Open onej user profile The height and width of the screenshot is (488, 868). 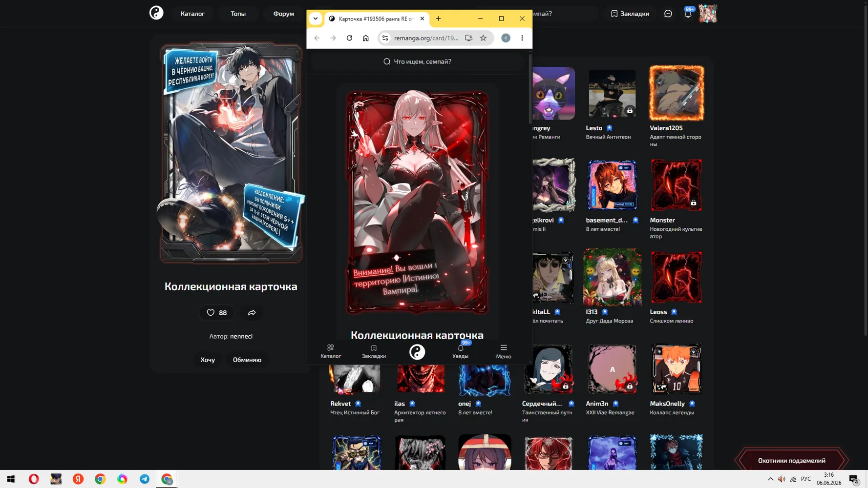(x=465, y=404)
